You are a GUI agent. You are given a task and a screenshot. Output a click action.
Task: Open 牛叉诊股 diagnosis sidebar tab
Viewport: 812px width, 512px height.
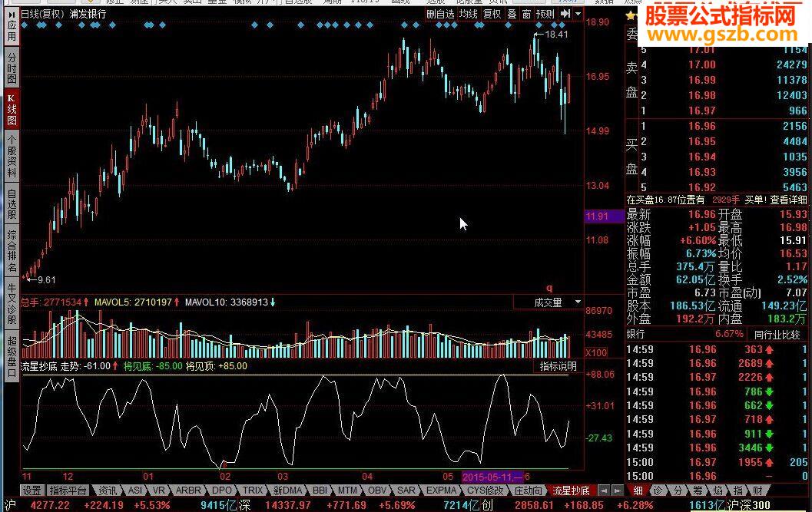click(12, 303)
